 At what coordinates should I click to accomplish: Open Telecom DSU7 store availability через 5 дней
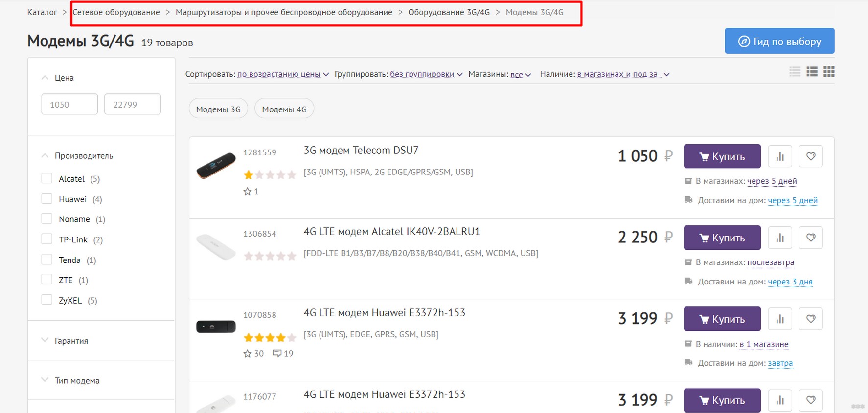coord(772,181)
